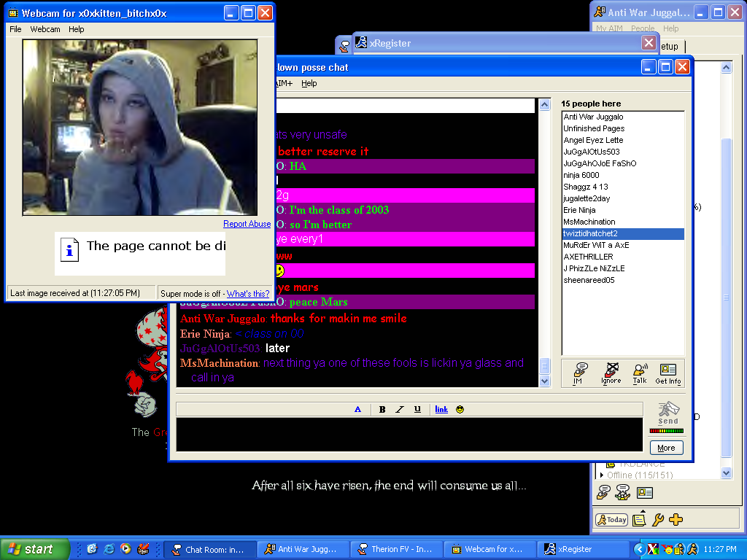Open the AIM Today button

[x=611, y=520]
